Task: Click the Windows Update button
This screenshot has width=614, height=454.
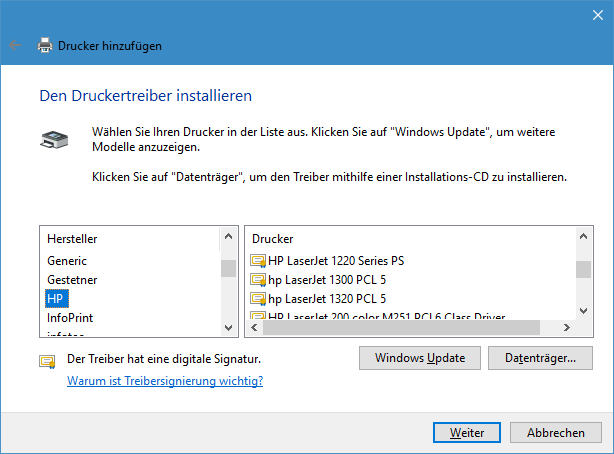Action: coord(420,358)
